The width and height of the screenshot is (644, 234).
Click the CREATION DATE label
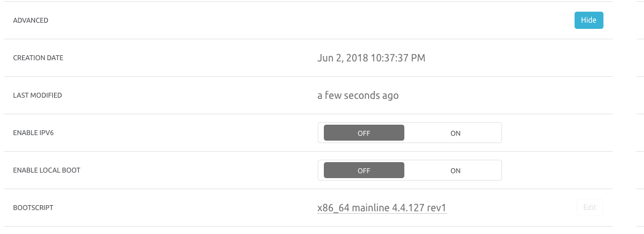coord(38,58)
